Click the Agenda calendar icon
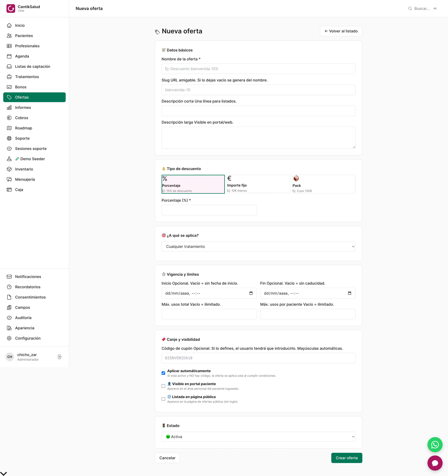Image resolution: width=448 pixels, height=476 pixels. [9, 56]
